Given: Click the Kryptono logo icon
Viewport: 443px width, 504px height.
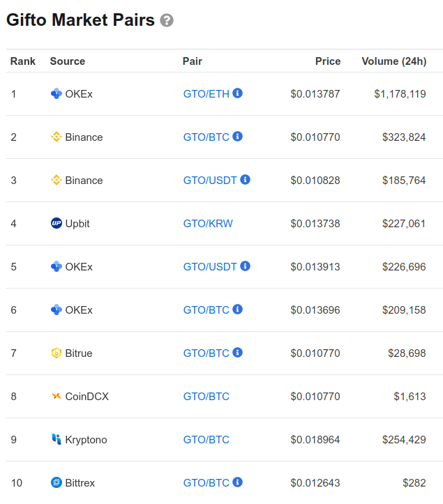Looking at the screenshot, I should pyautogui.click(x=57, y=439).
